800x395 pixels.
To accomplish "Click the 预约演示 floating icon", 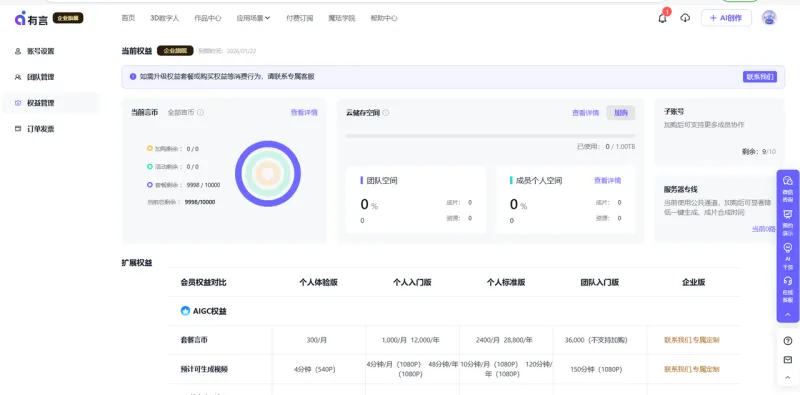I will [788, 214].
